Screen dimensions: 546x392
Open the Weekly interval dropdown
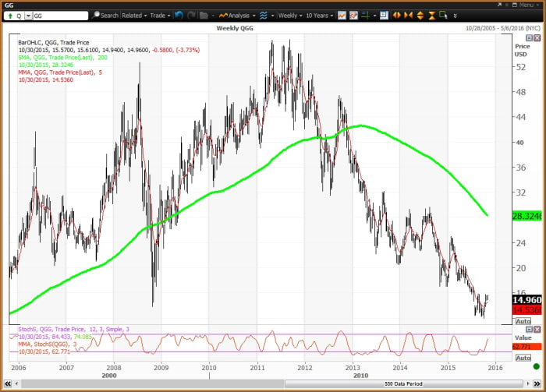click(291, 15)
